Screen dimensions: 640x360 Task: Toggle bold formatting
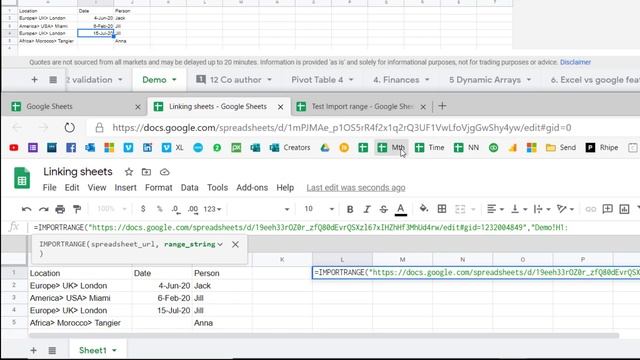click(x=350, y=209)
